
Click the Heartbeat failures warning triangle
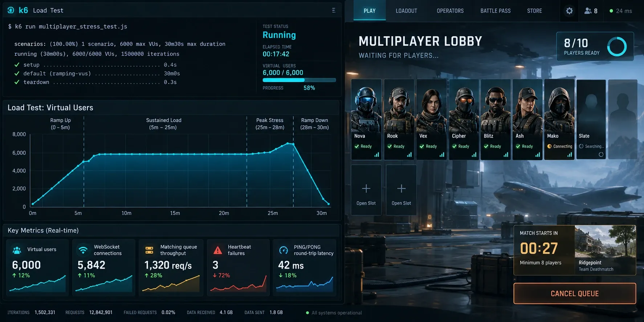pyautogui.click(x=218, y=250)
